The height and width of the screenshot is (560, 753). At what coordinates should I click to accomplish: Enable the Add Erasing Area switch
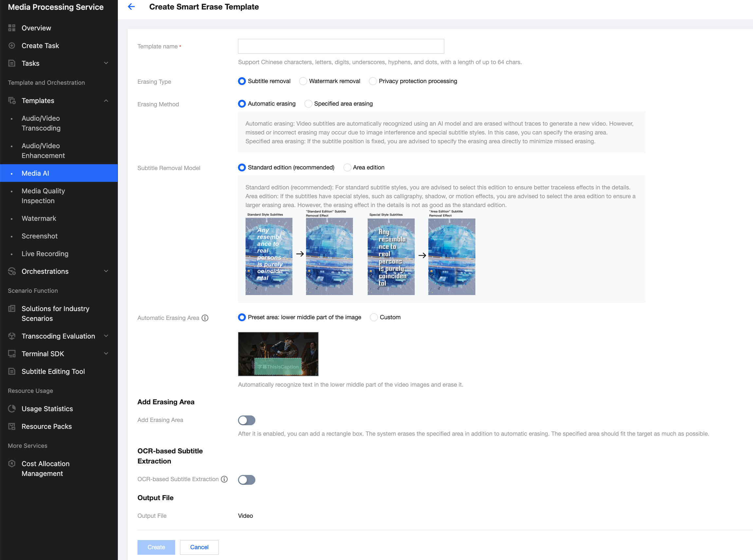[247, 420]
